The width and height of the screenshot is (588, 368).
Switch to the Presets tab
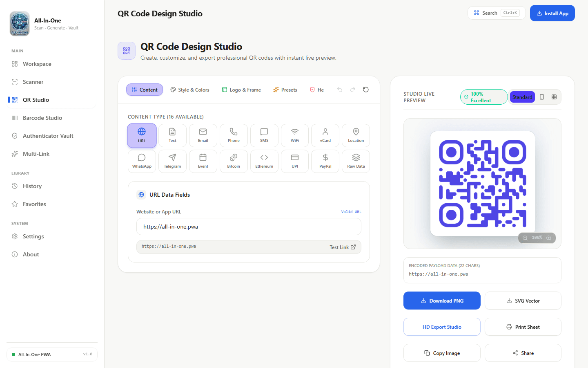(x=285, y=90)
